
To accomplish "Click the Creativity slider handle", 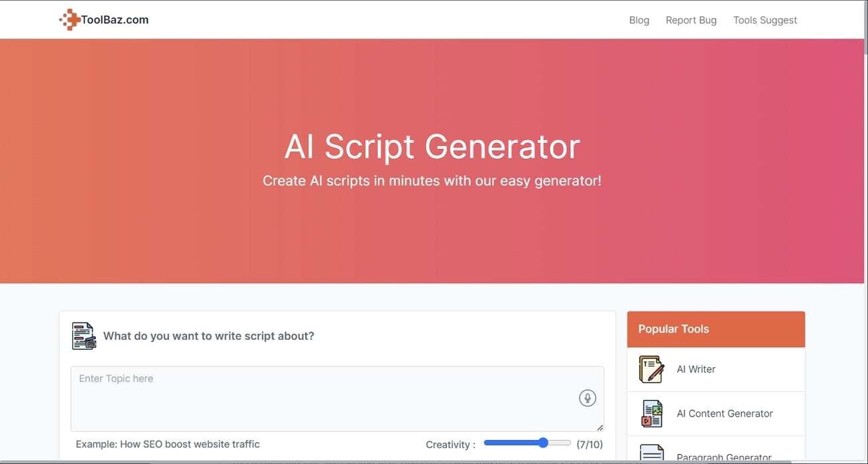I will 543,443.
